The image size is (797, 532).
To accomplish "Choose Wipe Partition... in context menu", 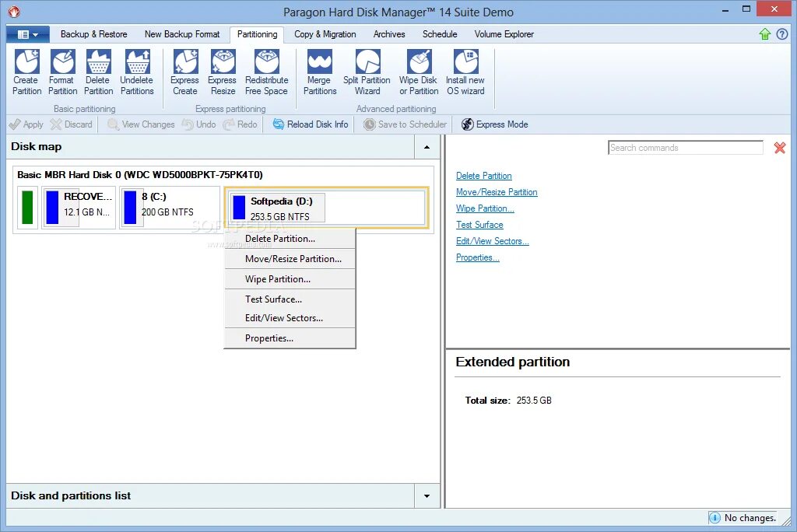I will 290,279.
